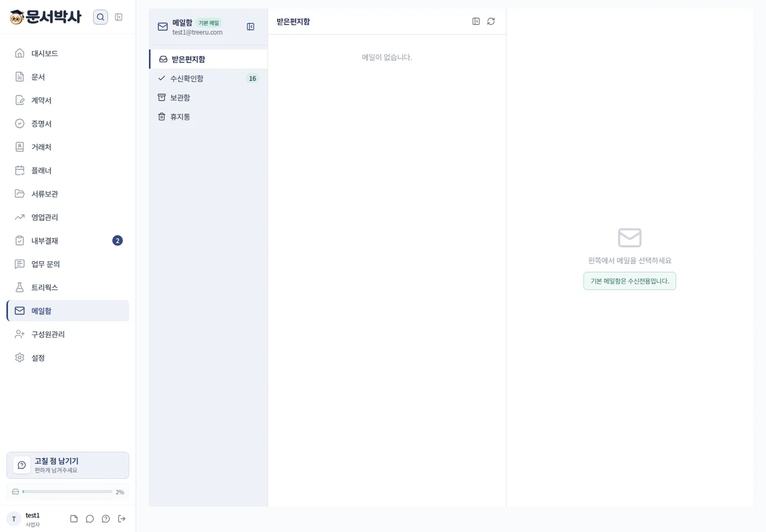Select 메일함 in the main sidebar
Image resolution: width=766 pixels, height=532 pixels.
68,311
